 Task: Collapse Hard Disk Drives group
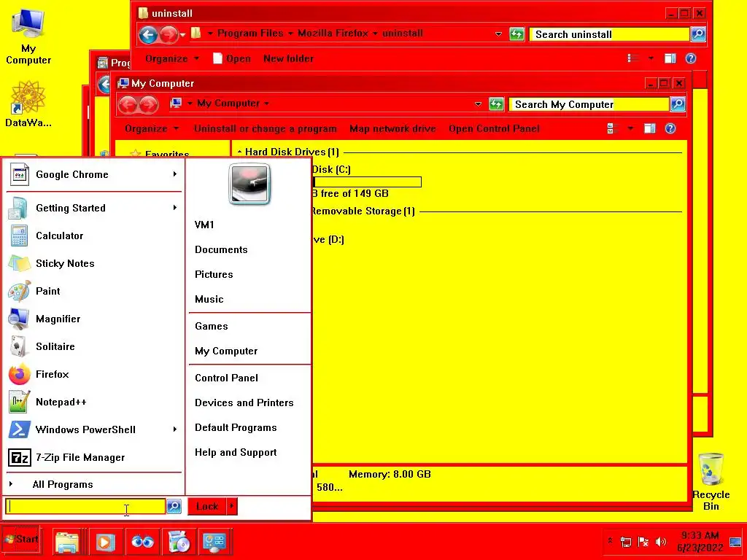(239, 152)
